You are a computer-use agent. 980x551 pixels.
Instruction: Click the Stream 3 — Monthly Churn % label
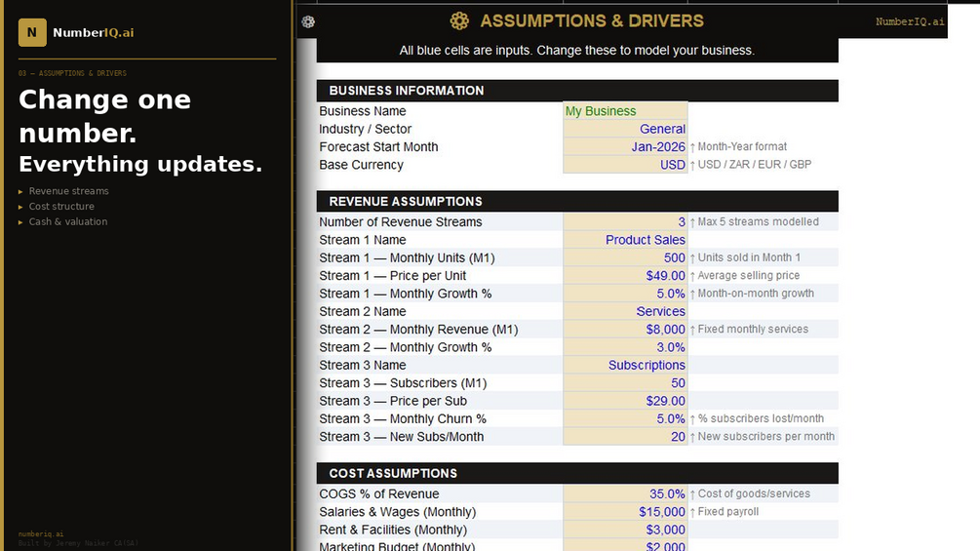[403, 419]
